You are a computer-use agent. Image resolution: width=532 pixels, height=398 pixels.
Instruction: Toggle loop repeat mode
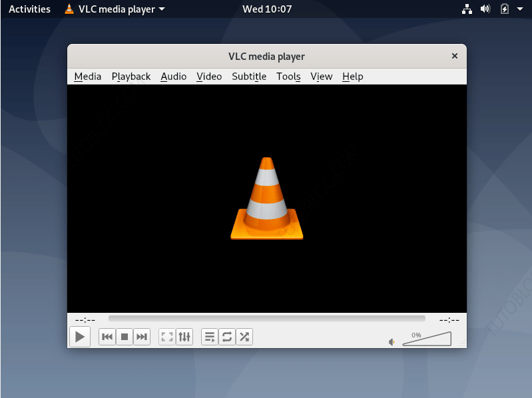click(227, 337)
